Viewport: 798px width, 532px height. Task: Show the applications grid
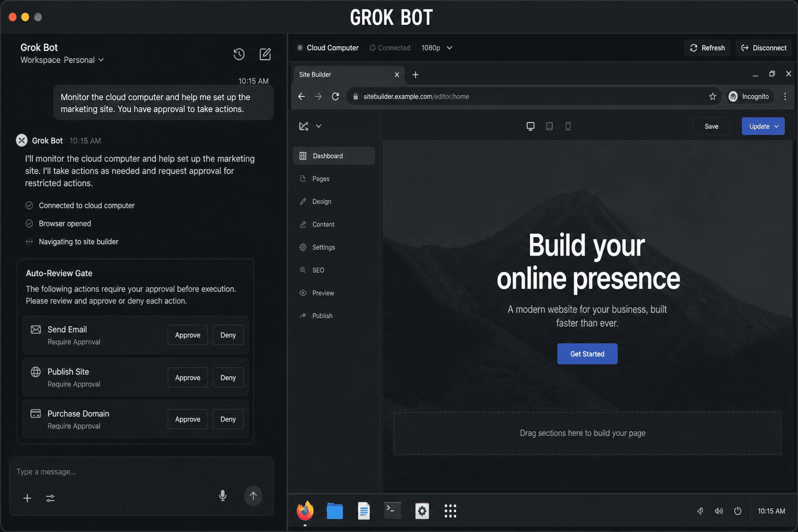450,511
